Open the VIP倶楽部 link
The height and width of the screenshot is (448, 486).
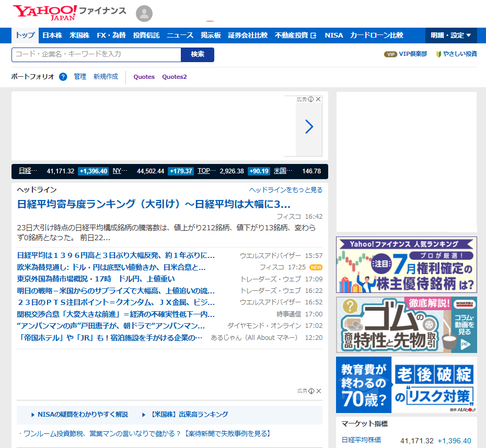413,54
